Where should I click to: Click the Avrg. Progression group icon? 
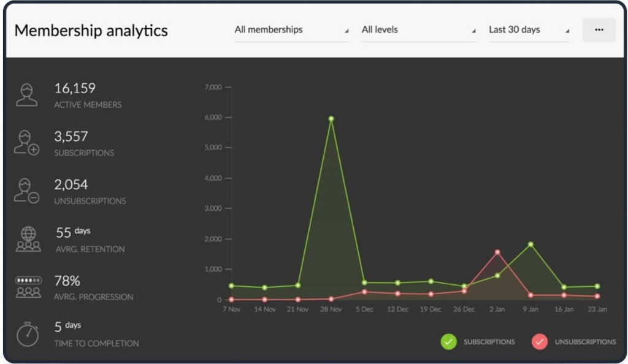click(x=28, y=287)
